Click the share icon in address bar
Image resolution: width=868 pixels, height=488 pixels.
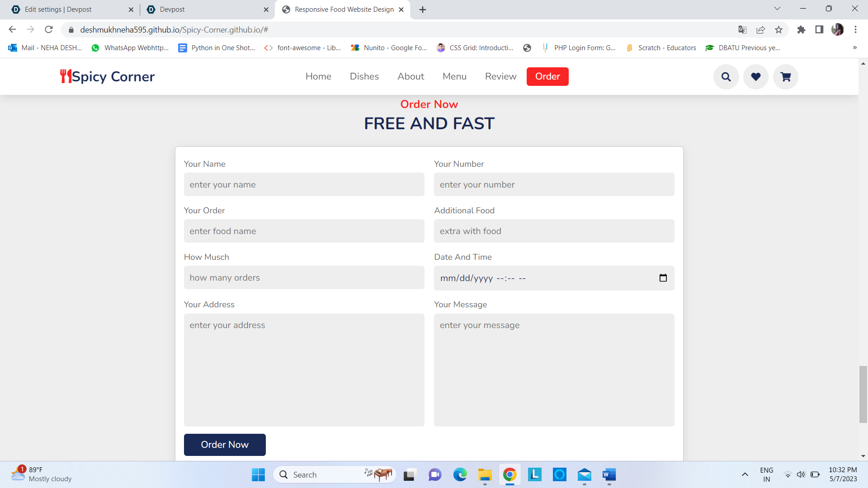[761, 29]
